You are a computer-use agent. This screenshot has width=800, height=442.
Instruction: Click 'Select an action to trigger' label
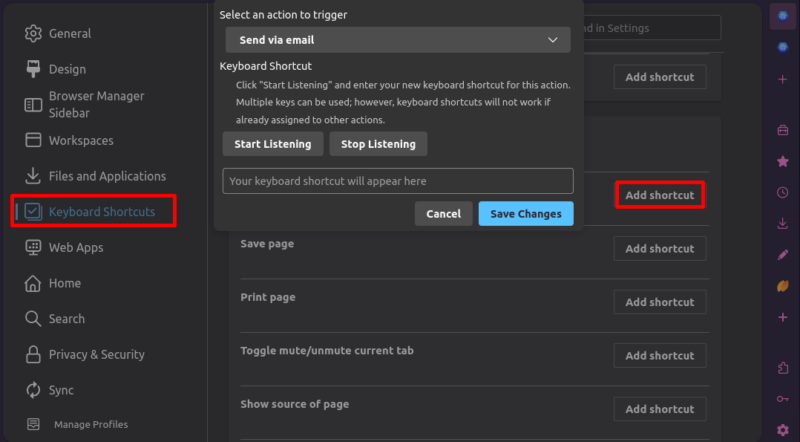pyautogui.click(x=283, y=15)
